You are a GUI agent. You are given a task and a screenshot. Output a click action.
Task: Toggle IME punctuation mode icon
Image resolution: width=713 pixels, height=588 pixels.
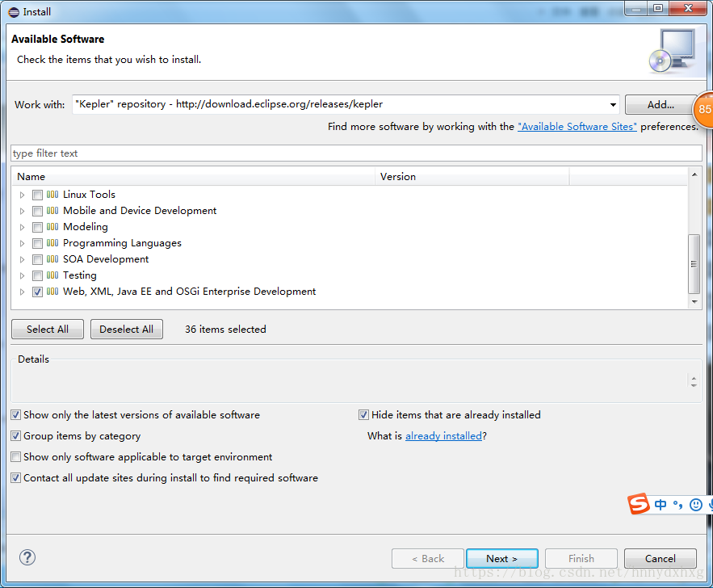point(678,504)
